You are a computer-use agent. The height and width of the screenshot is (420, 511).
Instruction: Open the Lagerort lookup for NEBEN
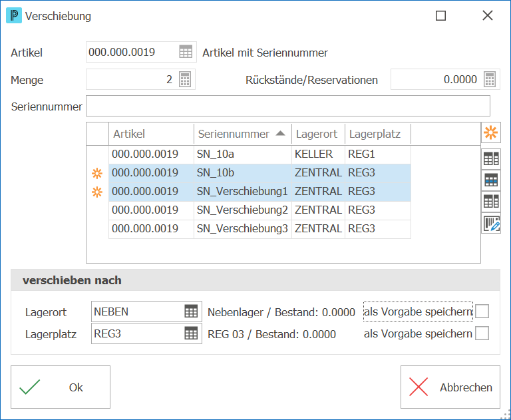[x=191, y=312]
